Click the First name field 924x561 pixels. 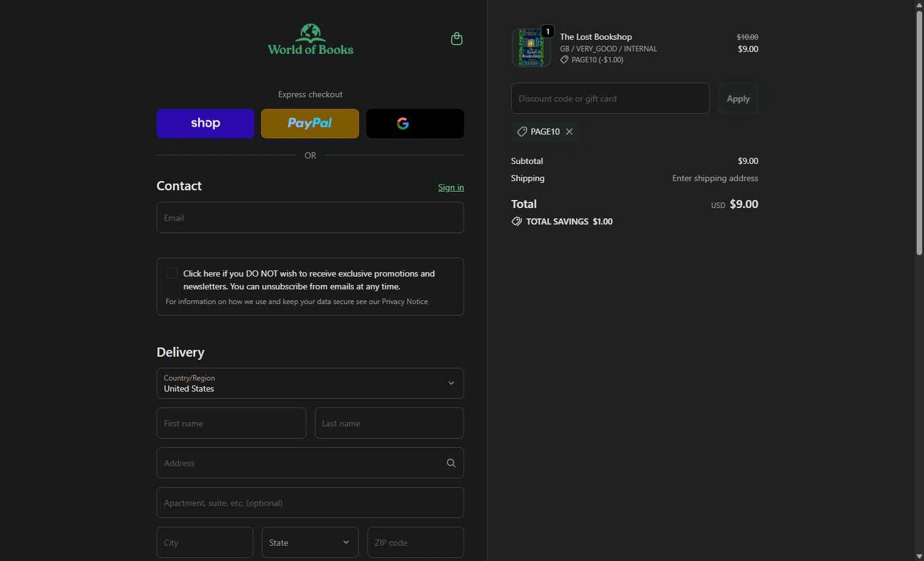tap(231, 423)
